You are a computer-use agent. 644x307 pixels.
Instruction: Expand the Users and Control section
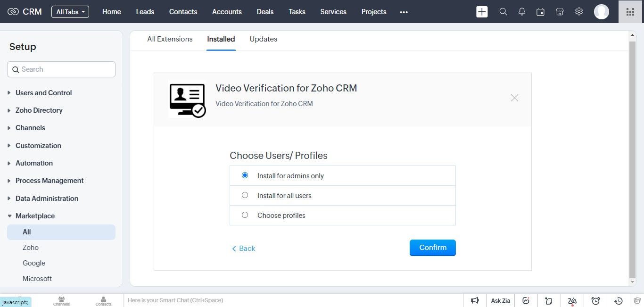tap(43, 93)
